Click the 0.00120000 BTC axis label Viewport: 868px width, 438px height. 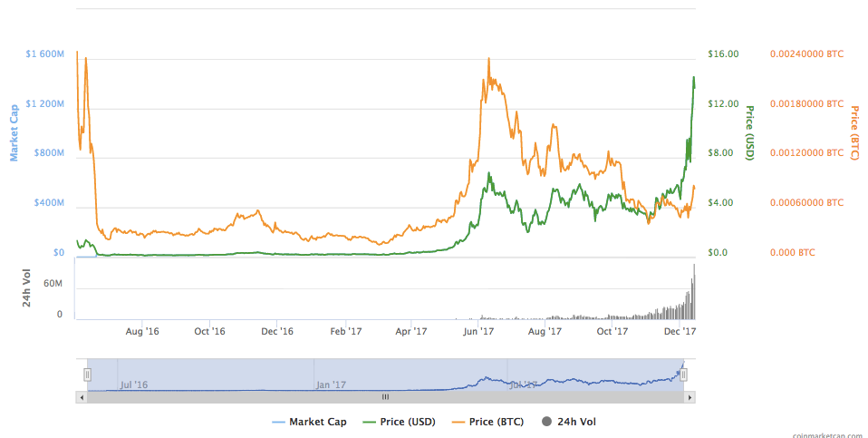[806, 153]
